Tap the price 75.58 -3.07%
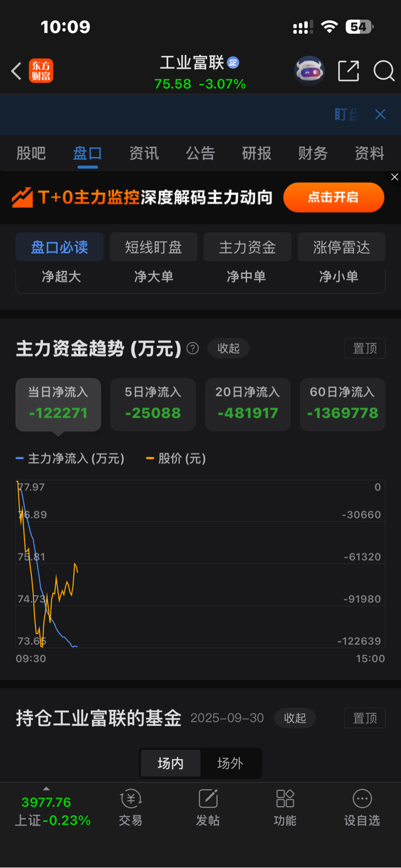Image resolution: width=401 pixels, height=868 pixels. click(x=200, y=84)
